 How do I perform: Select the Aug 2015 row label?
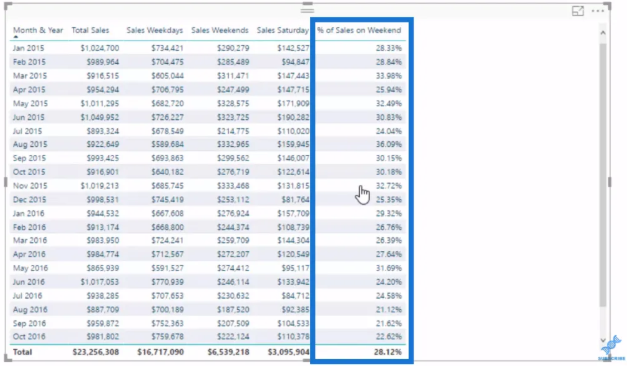pyautogui.click(x=30, y=144)
